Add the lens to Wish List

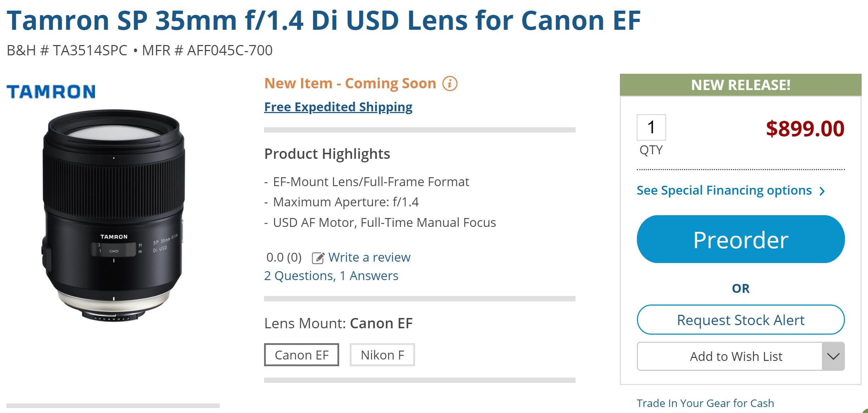(x=736, y=356)
